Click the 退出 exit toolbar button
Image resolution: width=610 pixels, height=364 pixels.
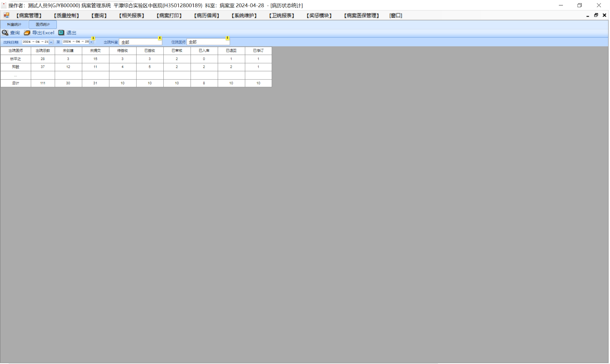[67, 33]
